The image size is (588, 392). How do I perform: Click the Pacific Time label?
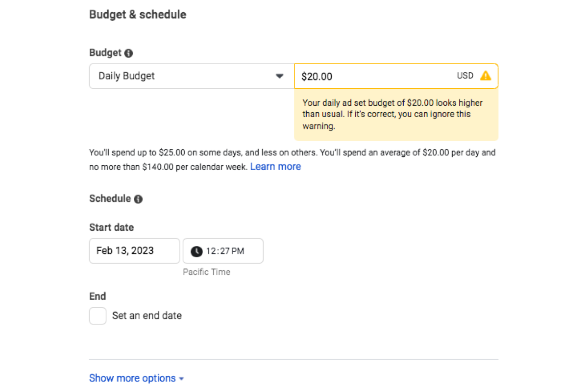[x=206, y=272]
